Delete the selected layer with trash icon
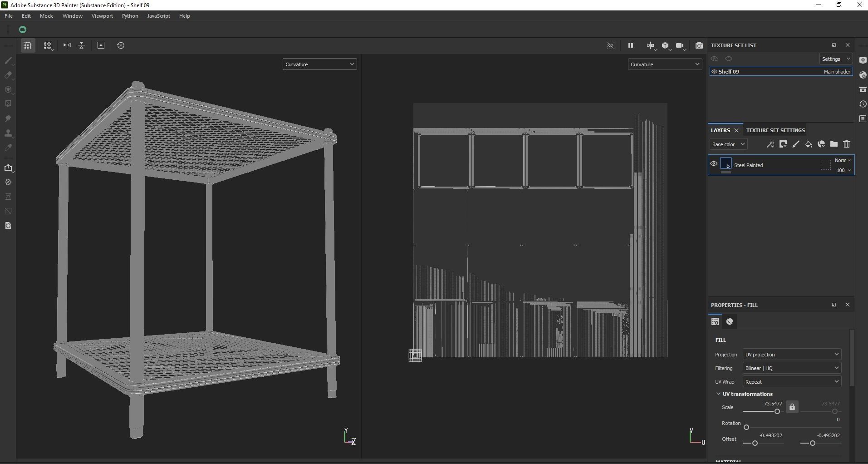 847,144
